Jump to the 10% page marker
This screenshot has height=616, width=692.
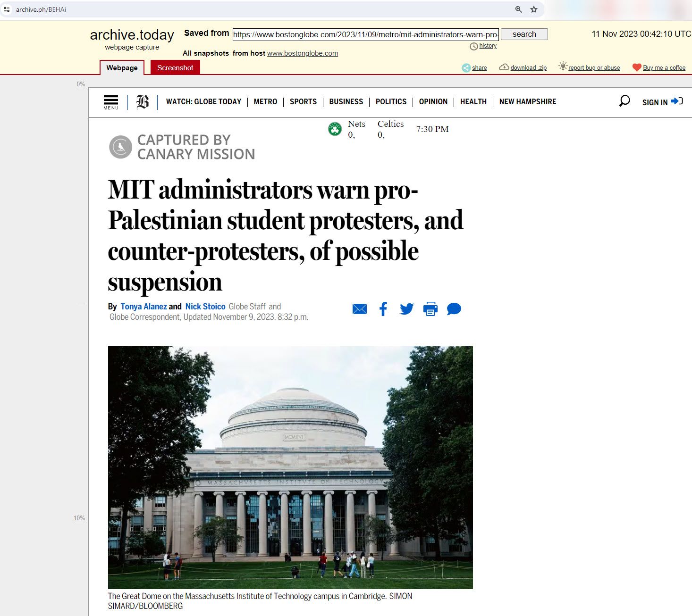pos(79,518)
